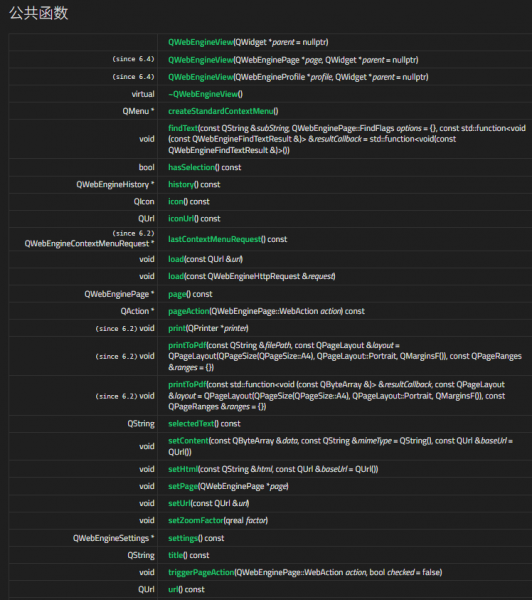
Task: Open the setHtml function link
Action: [183, 469]
